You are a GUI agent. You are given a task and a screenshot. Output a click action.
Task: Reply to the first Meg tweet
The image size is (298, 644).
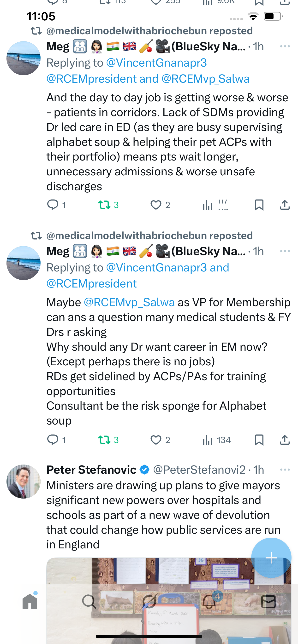pyautogui.click(x=53, y=205)
